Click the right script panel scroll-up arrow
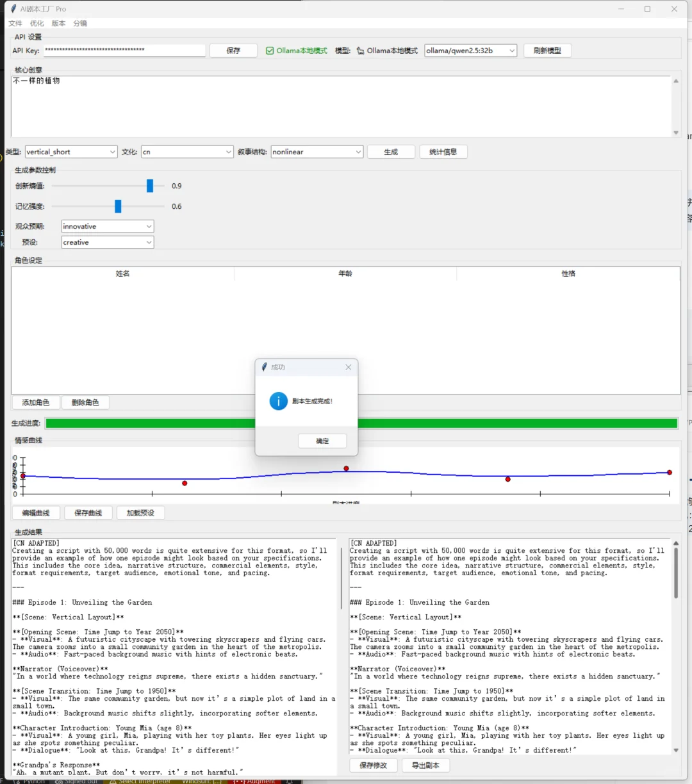692x784 pixels. pyautogui.click(x=676, y=543)
